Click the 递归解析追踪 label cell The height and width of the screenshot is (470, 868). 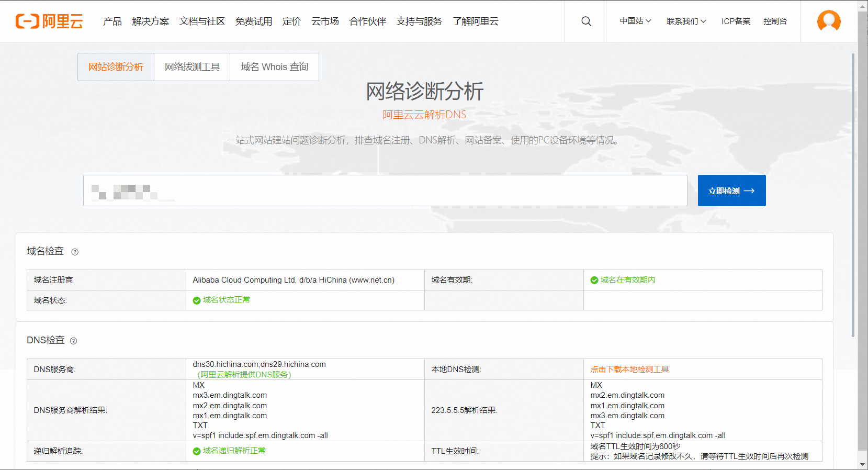pyautogui.click(x=107, y=451)
